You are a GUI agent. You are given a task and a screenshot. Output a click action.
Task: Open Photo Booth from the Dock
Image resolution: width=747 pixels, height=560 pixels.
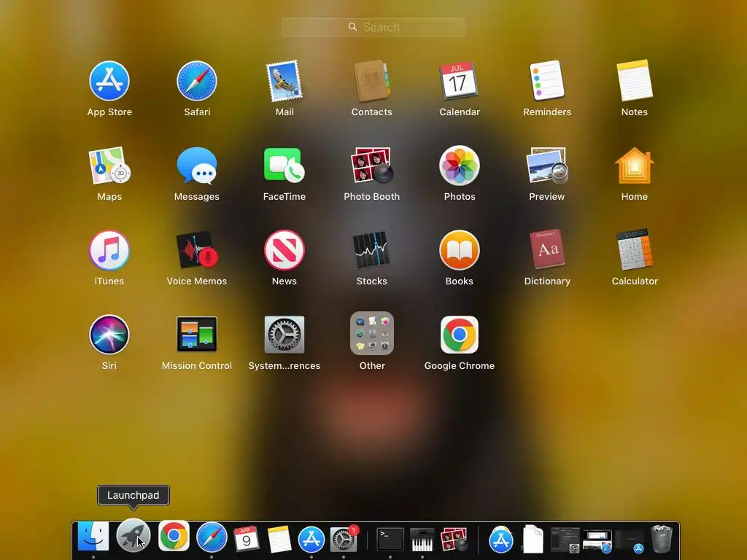tap(454, 540)
